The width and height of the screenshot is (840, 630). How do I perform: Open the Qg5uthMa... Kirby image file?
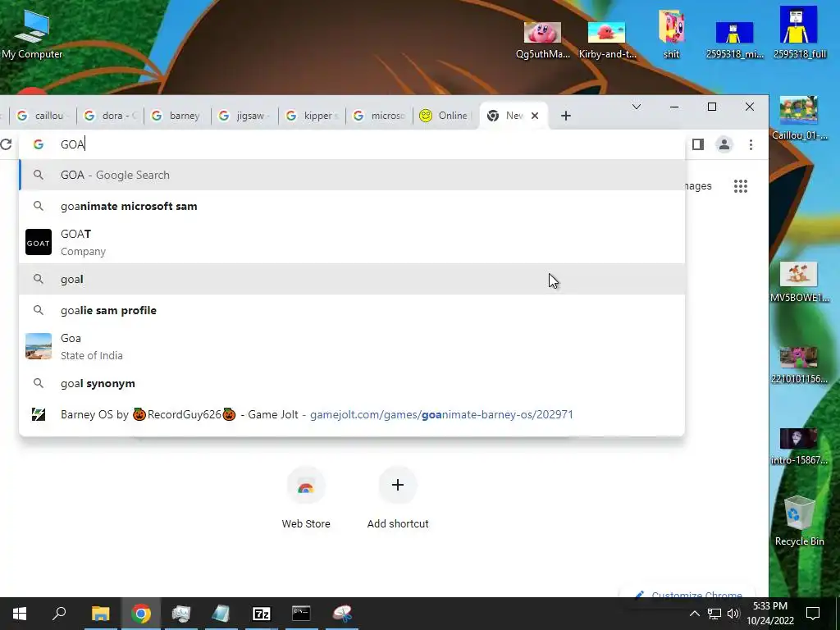pyautogui.click(x=542, y=39)
